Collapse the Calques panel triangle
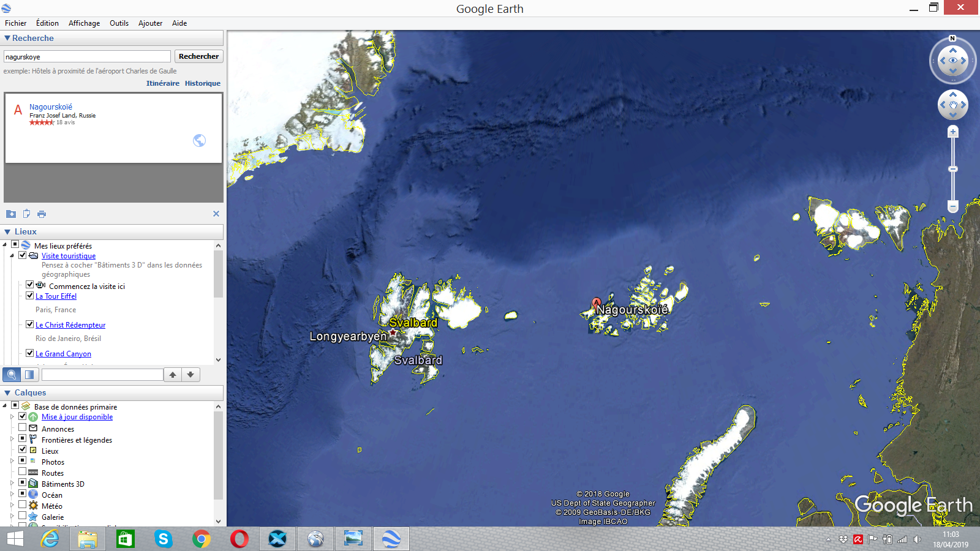The height and width of the screenshot is (551, 980). tap(7, 392)
